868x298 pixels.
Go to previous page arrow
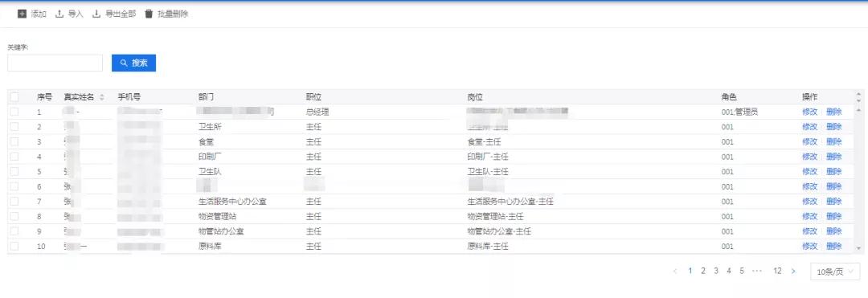pos(675,271)
